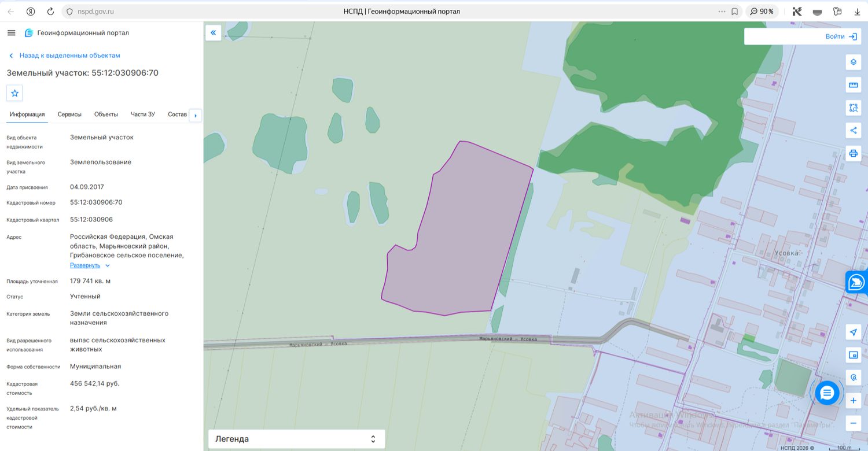
Task: Add the land plot to favorites with the star
Action: click(x=14, y=93)
